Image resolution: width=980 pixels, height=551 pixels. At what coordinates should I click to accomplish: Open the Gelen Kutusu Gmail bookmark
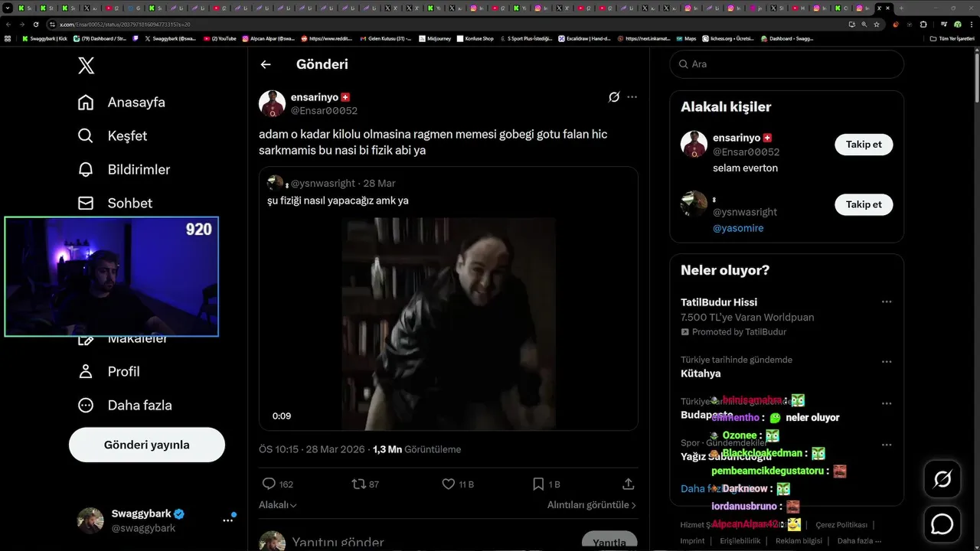[385, 38]
